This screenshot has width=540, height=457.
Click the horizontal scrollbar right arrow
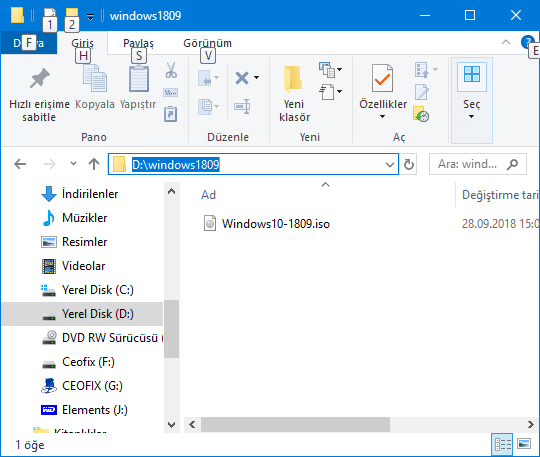point(531,424)
